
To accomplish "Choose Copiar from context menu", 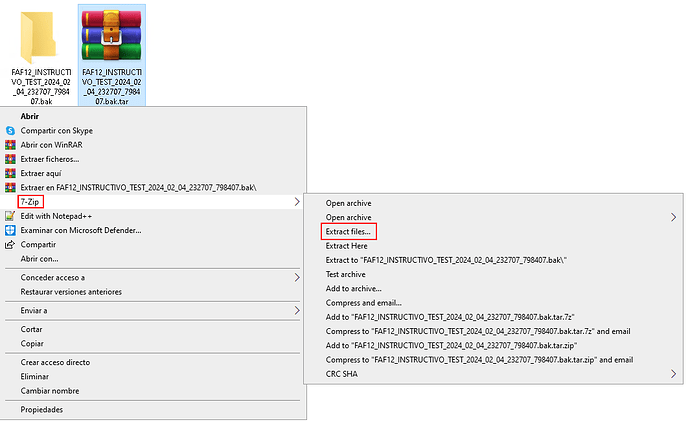I will coord(32,344).
